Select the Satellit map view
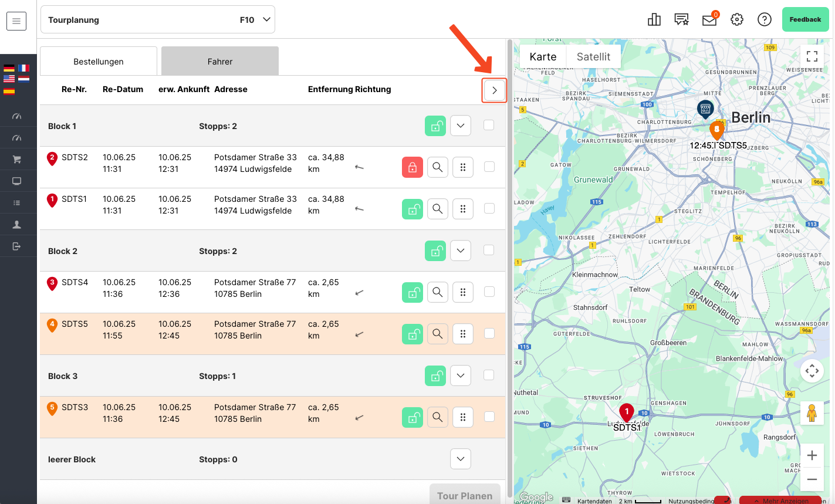Image resolution: width=835 pixels, height=504 pixels. 593,57
